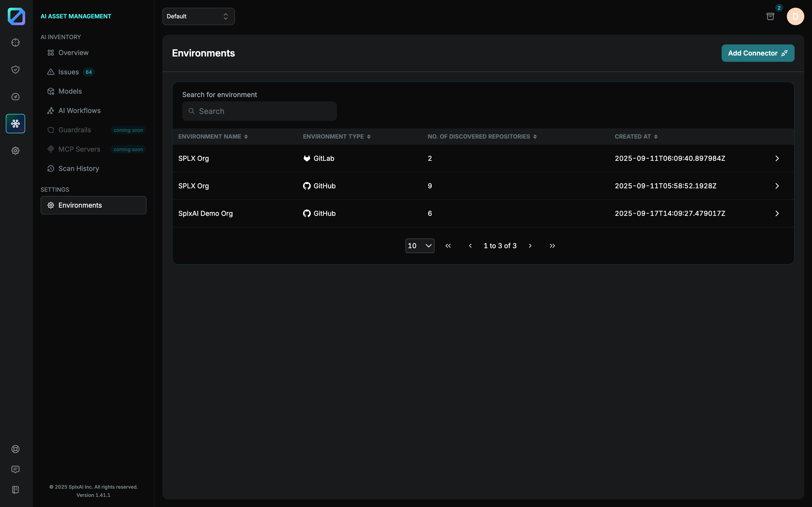Open the shield check icon in left rail
This screenshot has height=507, width=812.
click(x=15, y=70)
